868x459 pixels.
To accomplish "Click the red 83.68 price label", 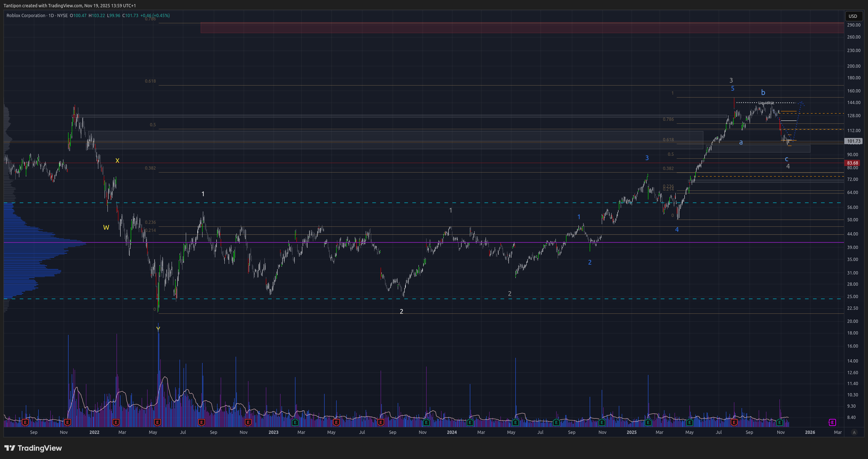I will coord(852,163).
